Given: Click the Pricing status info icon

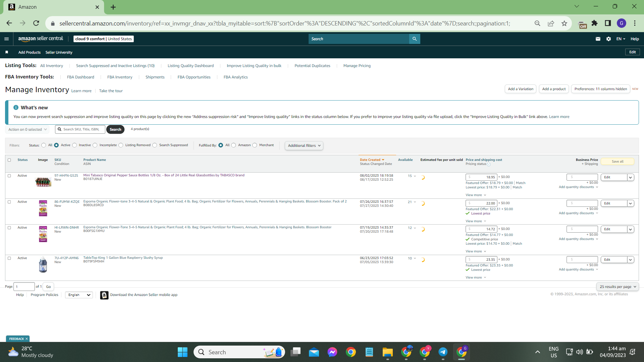Looking at the screenshot, I should pos(489,165).
